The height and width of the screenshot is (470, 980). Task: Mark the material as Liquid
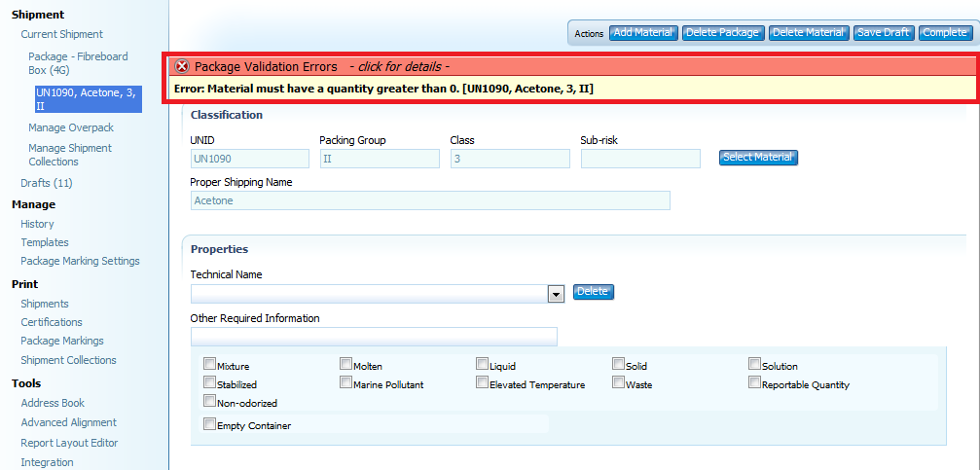click(x=482, y=365)
